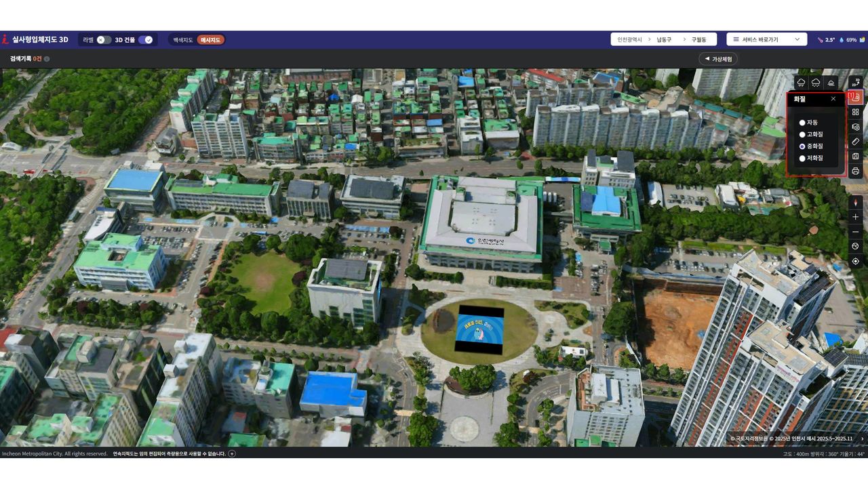Open the 남동구 district selector
The image size is (868, 488).
pyautogui.click(x=664, y=40)
